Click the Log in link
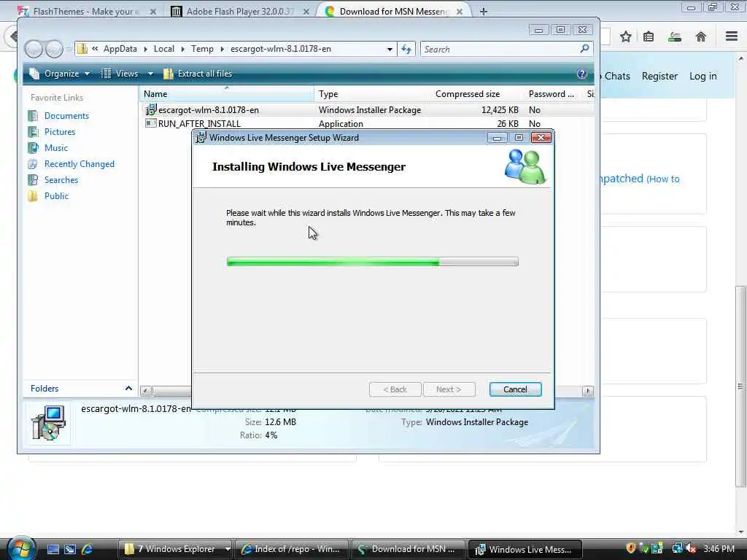 coord(703,76)
